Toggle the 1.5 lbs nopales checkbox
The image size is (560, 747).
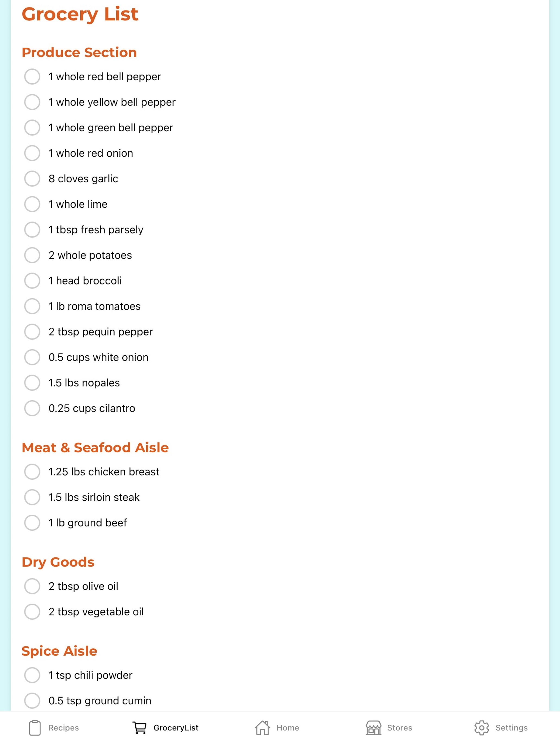(x=32, y=383)
